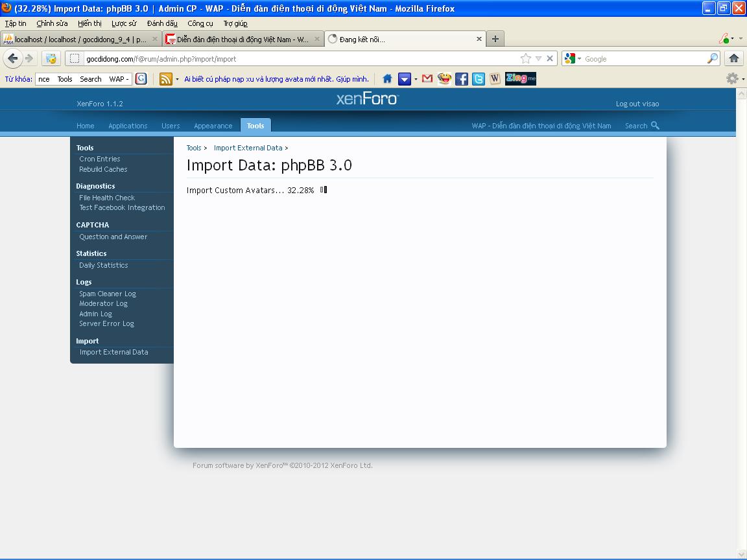Close the 'Đang kết nối' tab
This screenshot has height=560, width=747.
(479, 39)
